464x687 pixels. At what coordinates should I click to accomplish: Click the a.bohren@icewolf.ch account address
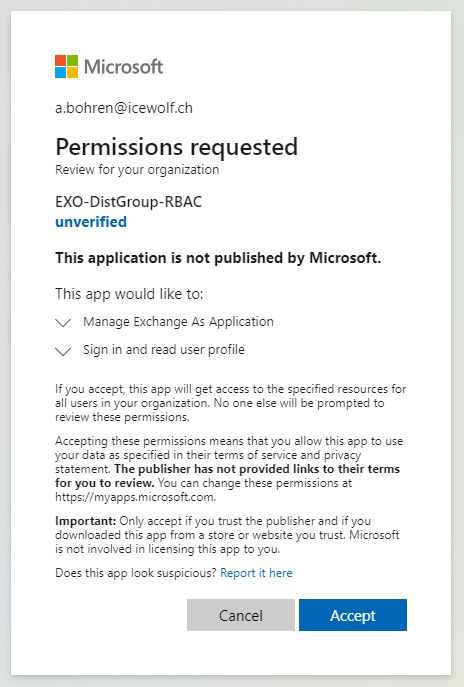[x=124, y=108]
